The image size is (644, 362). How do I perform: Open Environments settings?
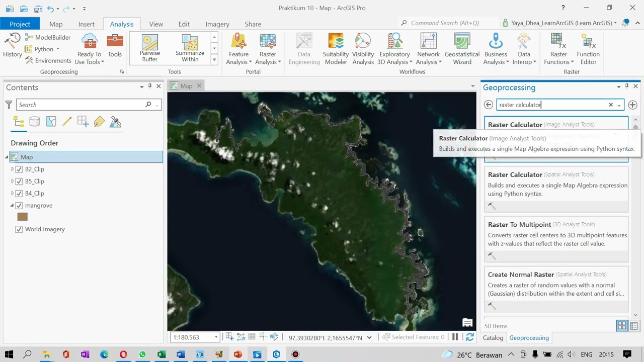click(48, 60)
